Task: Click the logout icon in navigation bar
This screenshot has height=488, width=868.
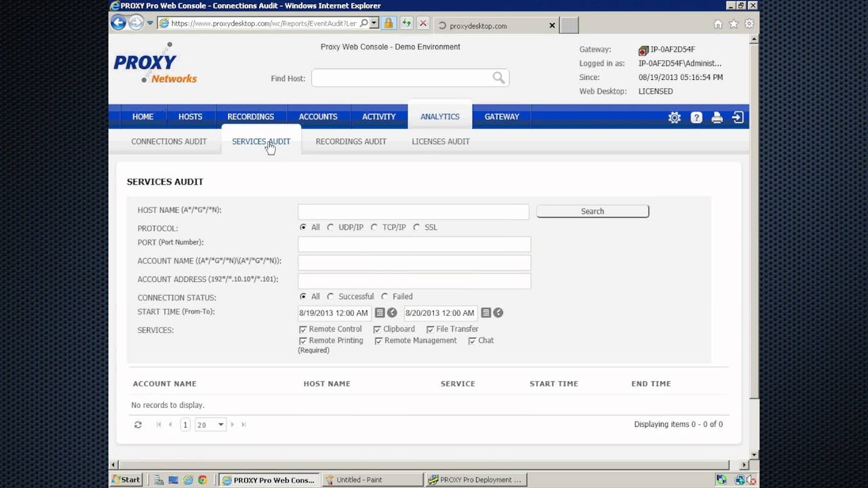Action: click(x=738, y=117)
